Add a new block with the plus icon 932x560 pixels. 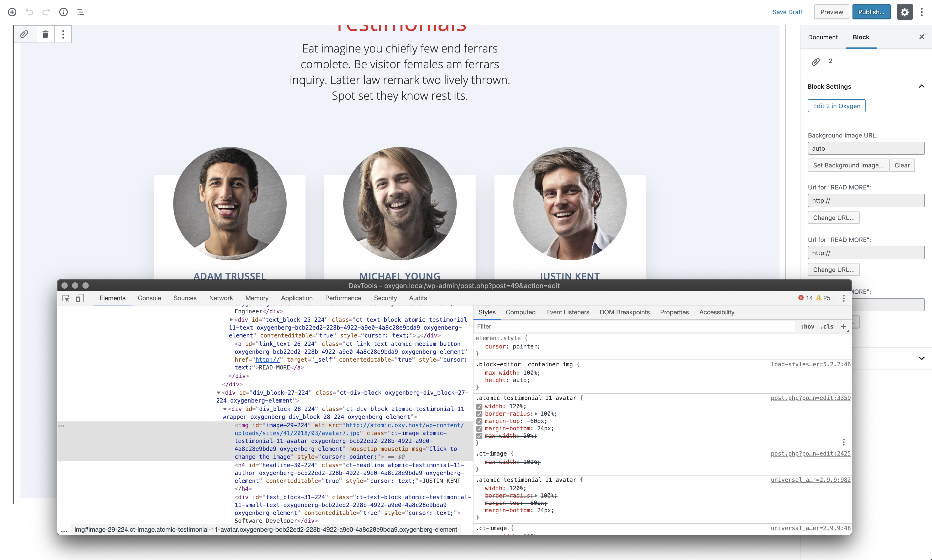point(12,12)
